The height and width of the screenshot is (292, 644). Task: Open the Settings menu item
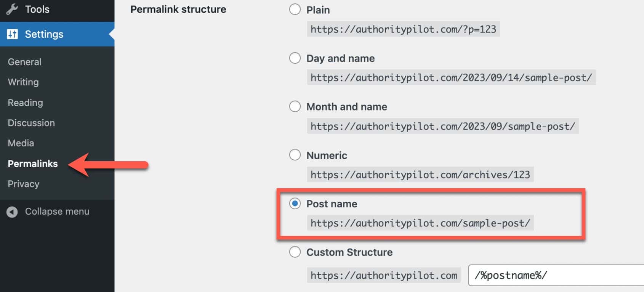(x=44, y=34)
